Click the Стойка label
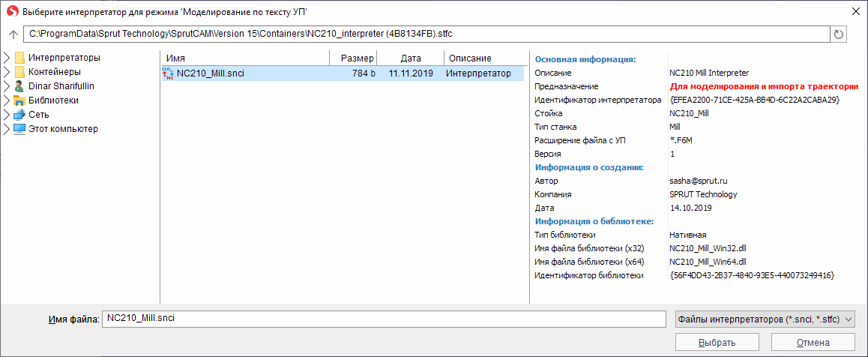Screen dimensions: 868x357 (549, 113)
